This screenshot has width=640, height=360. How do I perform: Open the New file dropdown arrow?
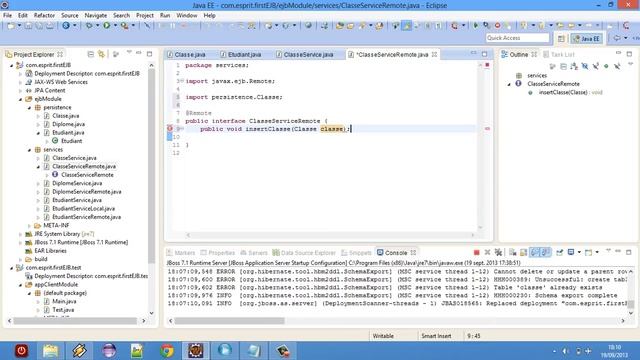coord(19,26)
